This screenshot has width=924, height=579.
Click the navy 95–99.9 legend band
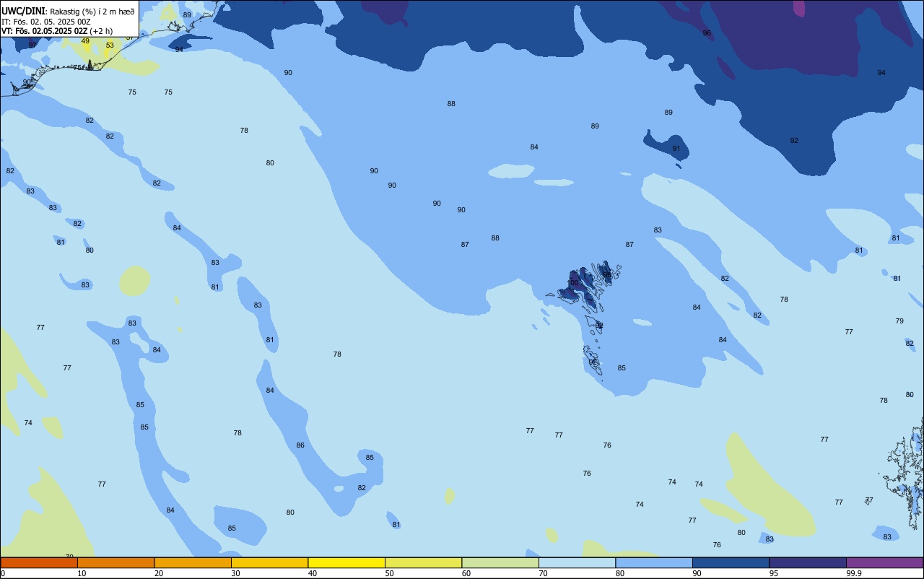point(808,562)
